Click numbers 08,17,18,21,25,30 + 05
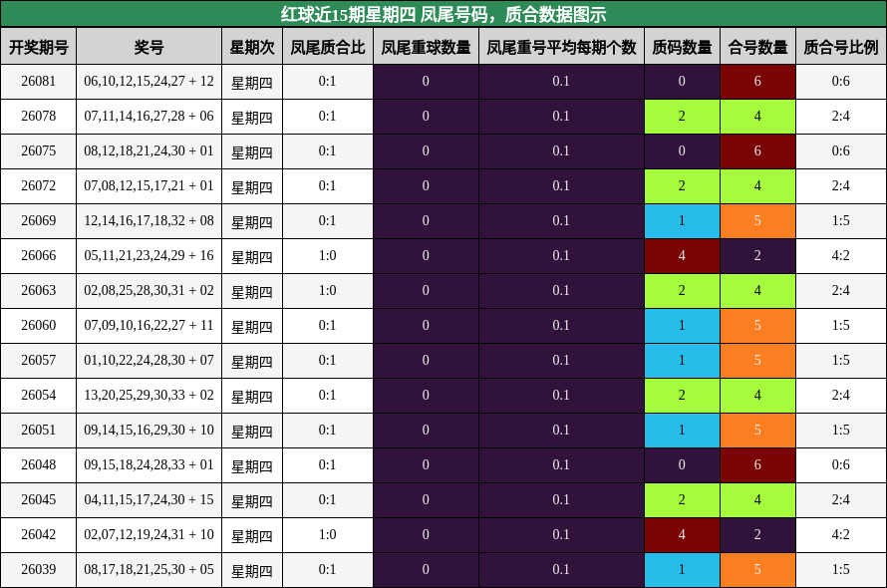Viewport: 887px width, 588px height. click(148, 570)
